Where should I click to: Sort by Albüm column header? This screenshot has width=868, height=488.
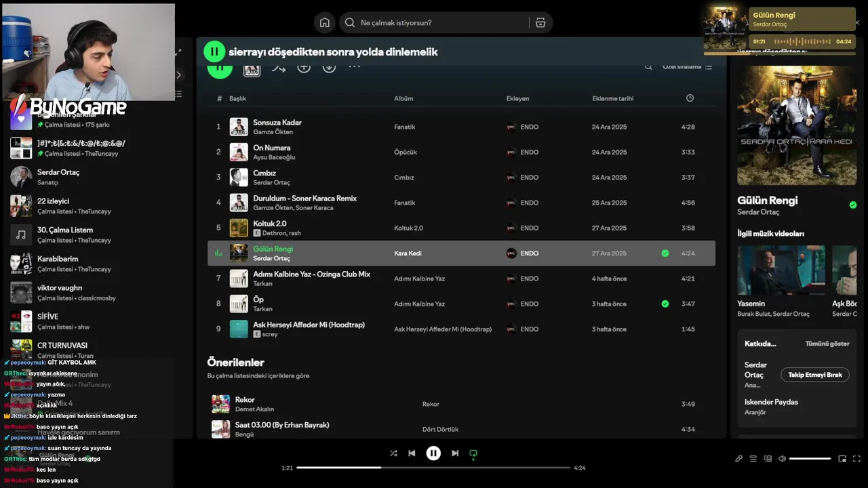[403, 98]
